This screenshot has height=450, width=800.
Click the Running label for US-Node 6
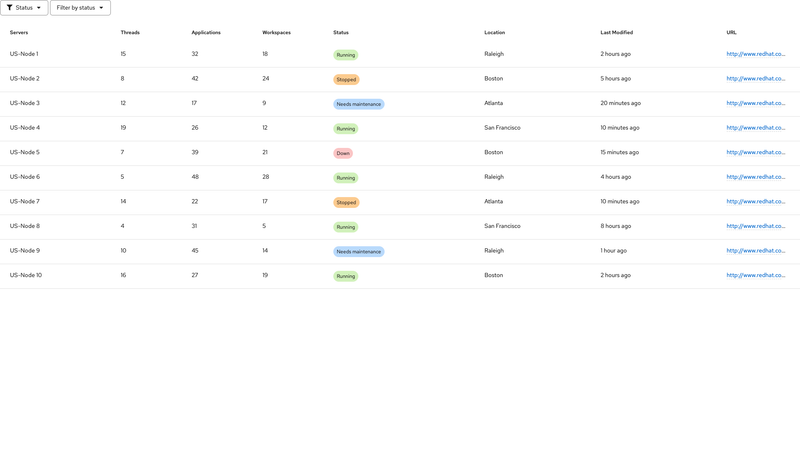[x=345, y=178]
